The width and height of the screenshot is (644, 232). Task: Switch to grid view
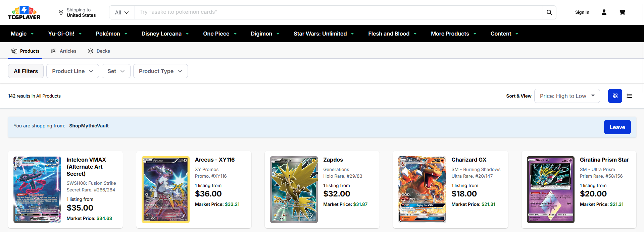click(x=615, y=96)
